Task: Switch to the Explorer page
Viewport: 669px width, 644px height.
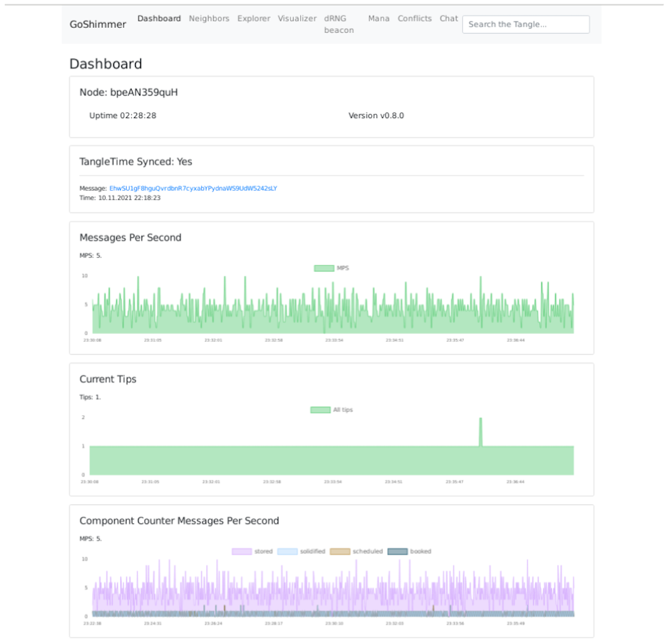Action: 254,18
